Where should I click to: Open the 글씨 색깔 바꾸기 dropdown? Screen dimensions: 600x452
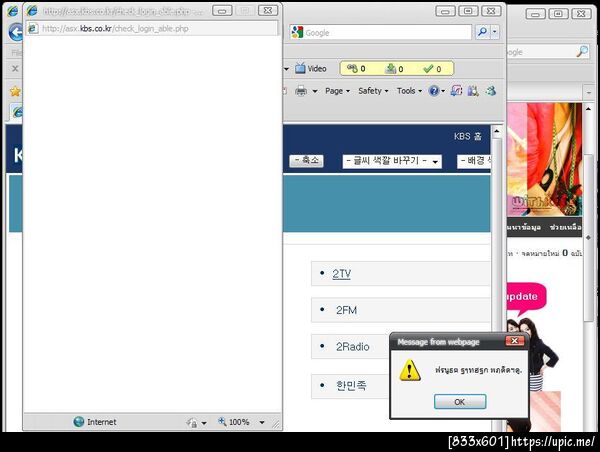(392, 161)
